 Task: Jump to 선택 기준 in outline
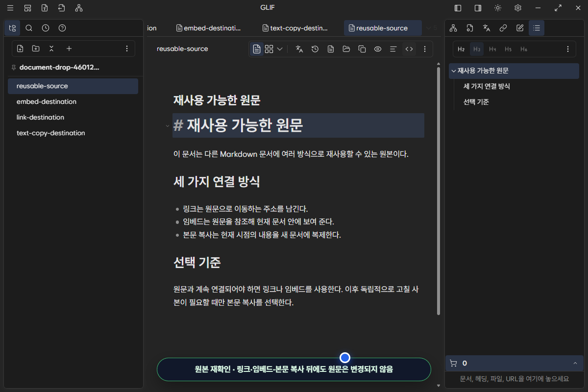pos(476,102)
